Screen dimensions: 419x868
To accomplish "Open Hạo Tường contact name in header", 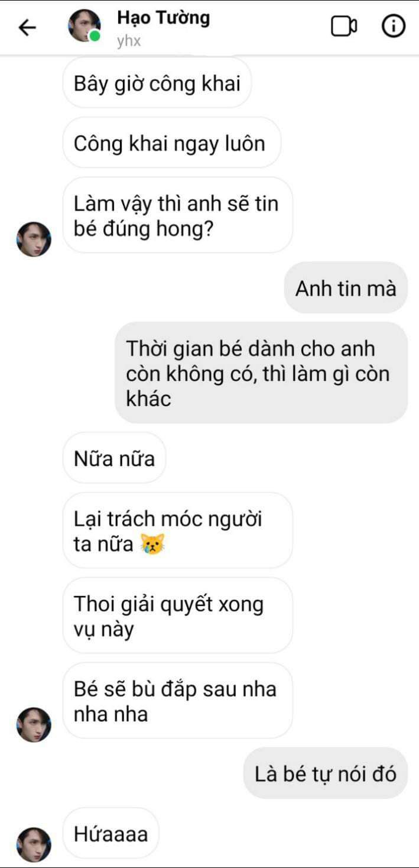I will [163, 18].
